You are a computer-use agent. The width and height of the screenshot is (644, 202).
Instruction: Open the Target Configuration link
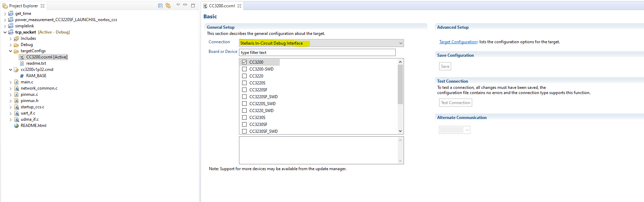pyautogui.click(x=458, y=42)
